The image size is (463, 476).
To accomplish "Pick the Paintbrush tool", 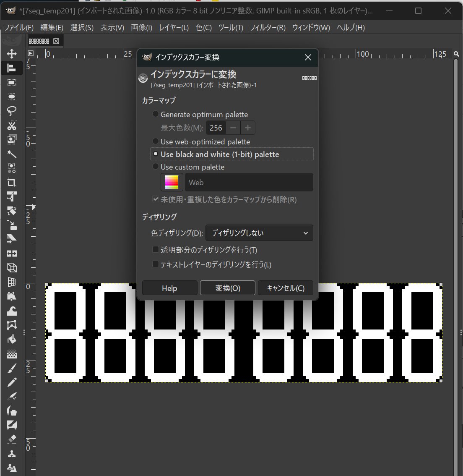I will coord(12,368).
